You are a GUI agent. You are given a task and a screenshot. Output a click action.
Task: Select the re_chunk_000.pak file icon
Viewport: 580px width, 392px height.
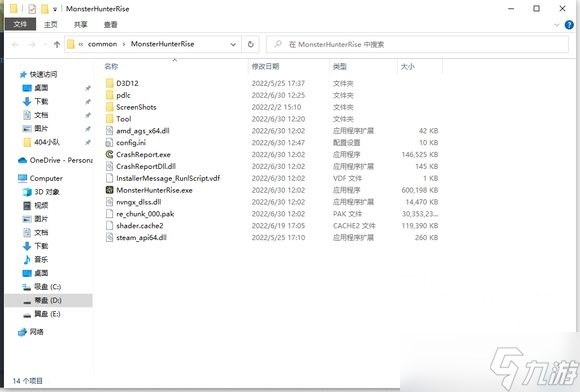[x=109, y=214]
